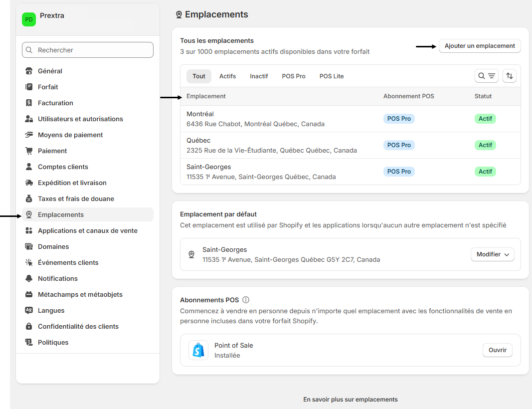This screenshot has width=532, height=409.
Task: Click the Rechercher search field
Action: click(x=88, y=50)
